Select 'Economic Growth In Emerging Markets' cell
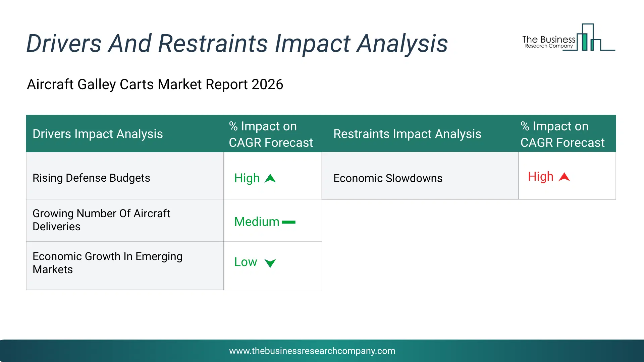The height and width of the screenshot is (362, 644). (x=125, y=266)
